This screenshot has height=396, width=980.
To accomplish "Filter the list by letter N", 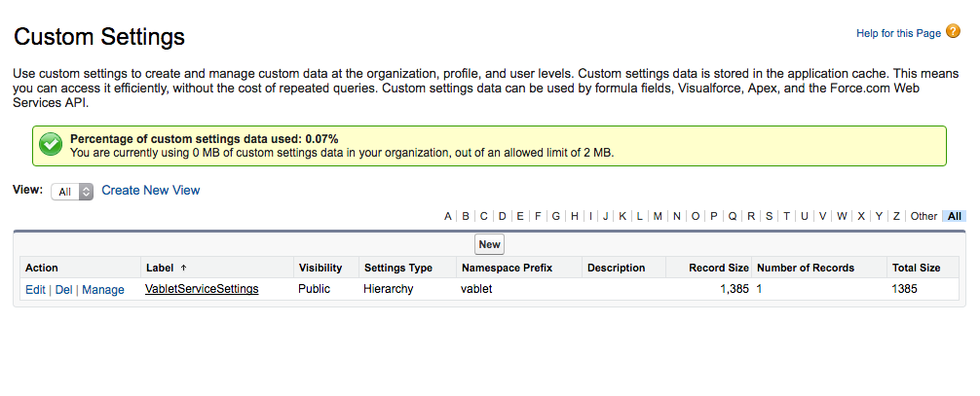I will (677, 216).
